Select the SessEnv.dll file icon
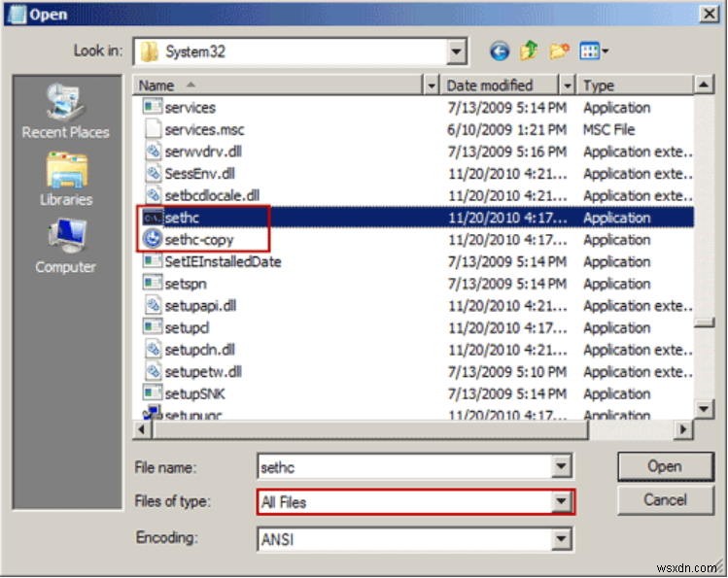The height and width of the screenshot is (578, 728). (153, 173)
